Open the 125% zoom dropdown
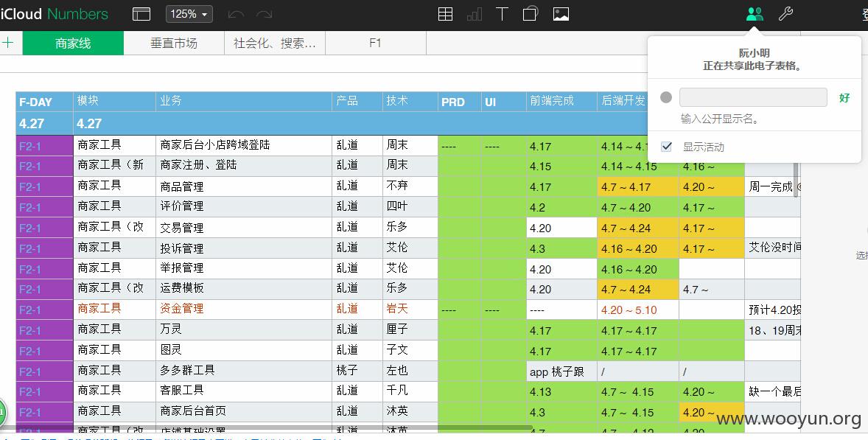The image size is (868, 440). pos(189,15)
